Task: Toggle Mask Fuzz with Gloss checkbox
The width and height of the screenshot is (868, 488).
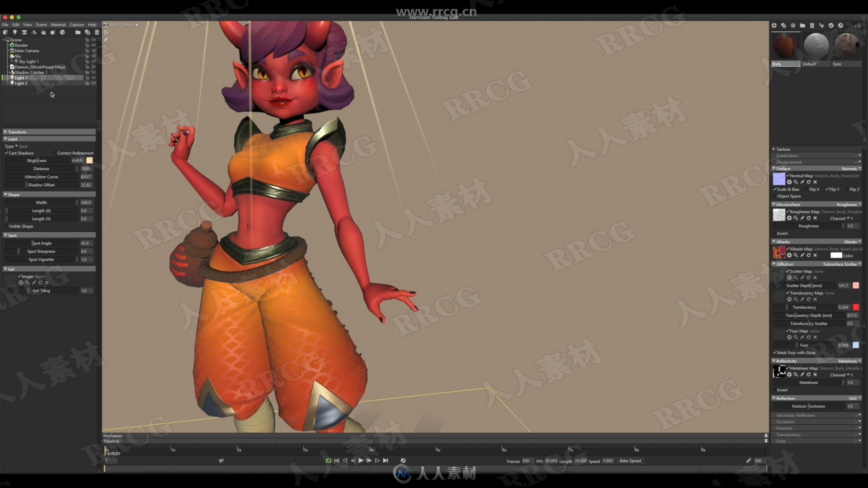Action: pos(775,353)
